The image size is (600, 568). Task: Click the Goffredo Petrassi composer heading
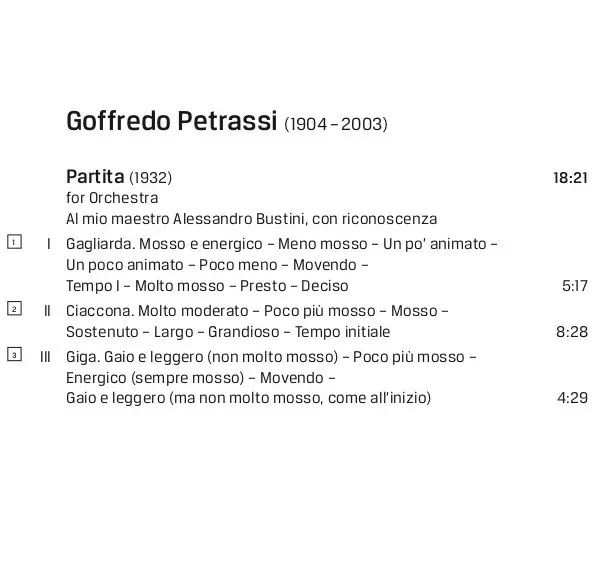pos(171,121)
